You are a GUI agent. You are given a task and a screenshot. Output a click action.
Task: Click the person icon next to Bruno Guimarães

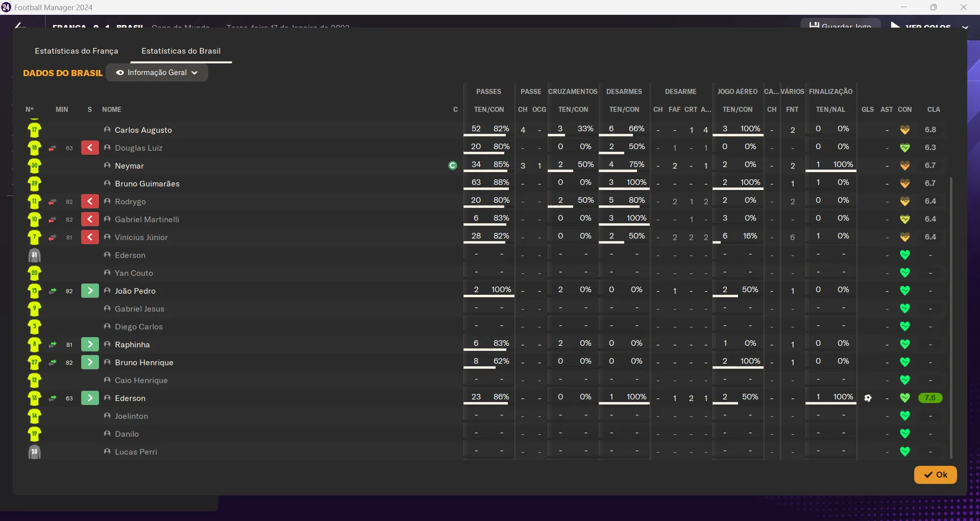point(107,183)
